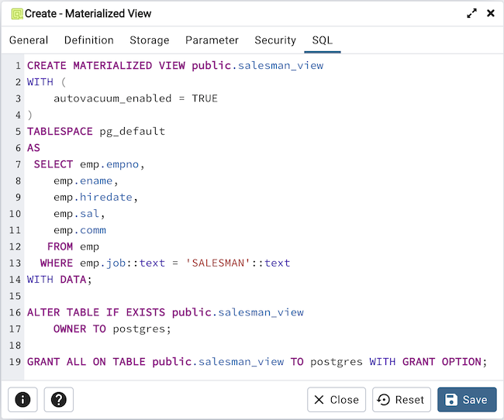Click the info icon button
The width and height of the screenshot is (504, 420).
pos(22,400)
